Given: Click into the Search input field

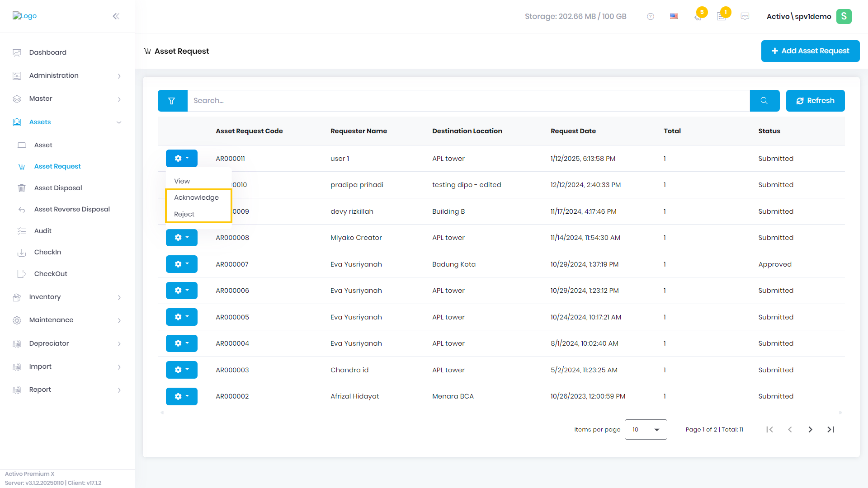Looking at the screenshot, I should [x=468, y=101].
